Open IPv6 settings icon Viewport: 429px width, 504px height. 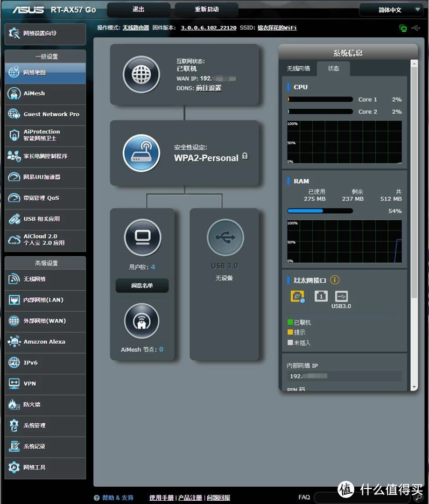pos(14,362)
